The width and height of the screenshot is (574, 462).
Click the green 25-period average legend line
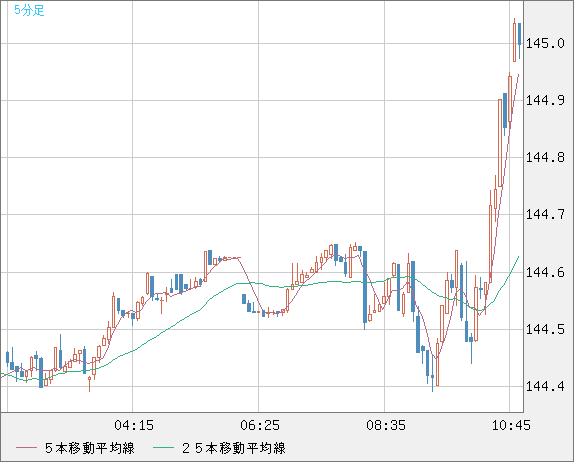(163, 448)
